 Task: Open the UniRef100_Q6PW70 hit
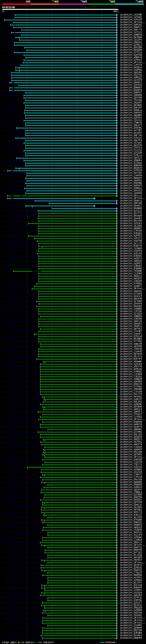tap(131, 82)
